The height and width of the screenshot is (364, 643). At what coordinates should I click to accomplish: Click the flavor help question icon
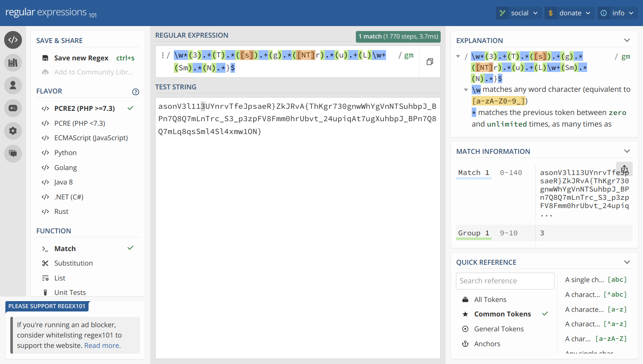[135, 92]
